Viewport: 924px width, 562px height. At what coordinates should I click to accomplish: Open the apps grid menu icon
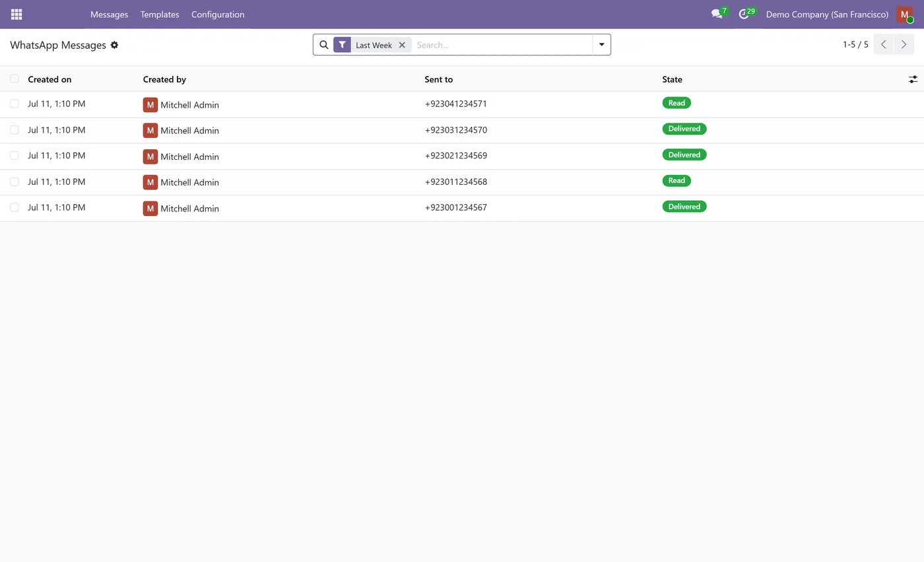(16, 14)
